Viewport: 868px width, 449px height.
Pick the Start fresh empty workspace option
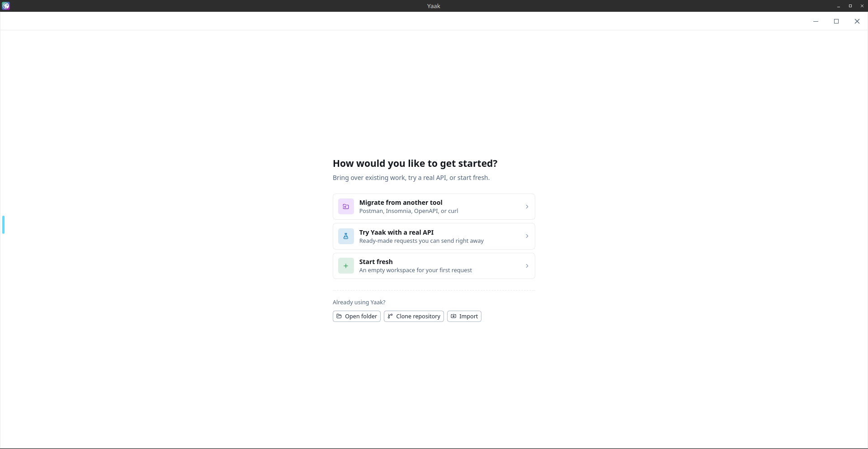coord(434,266)
